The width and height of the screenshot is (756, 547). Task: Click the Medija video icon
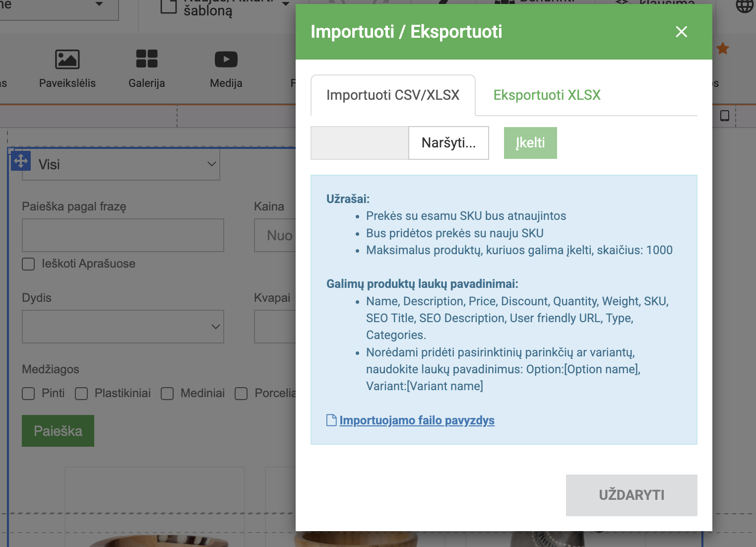tap(226, 59)
